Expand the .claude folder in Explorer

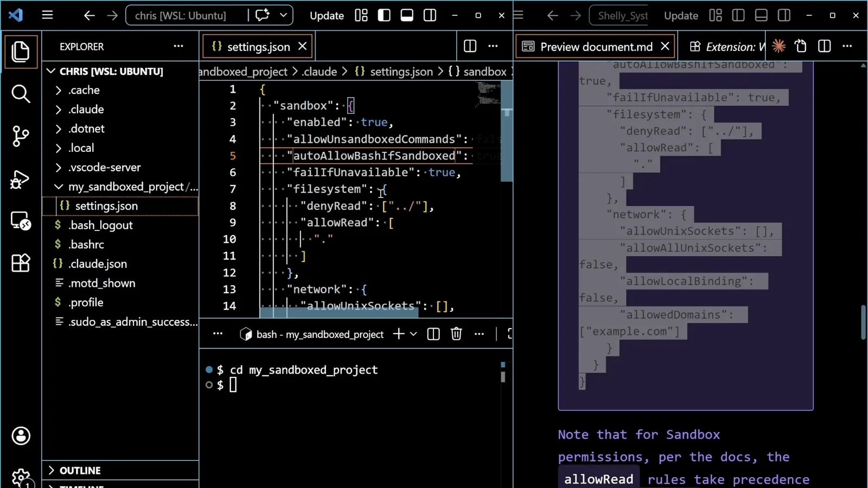[120, 110]
